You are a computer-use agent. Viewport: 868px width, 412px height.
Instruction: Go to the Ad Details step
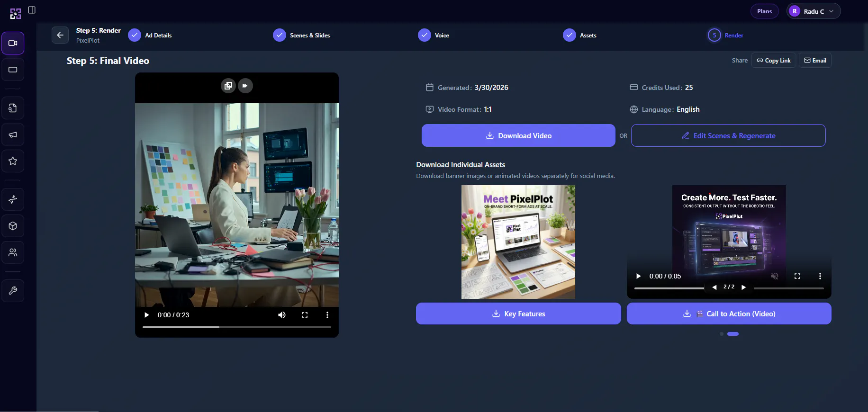pos(150,35)
